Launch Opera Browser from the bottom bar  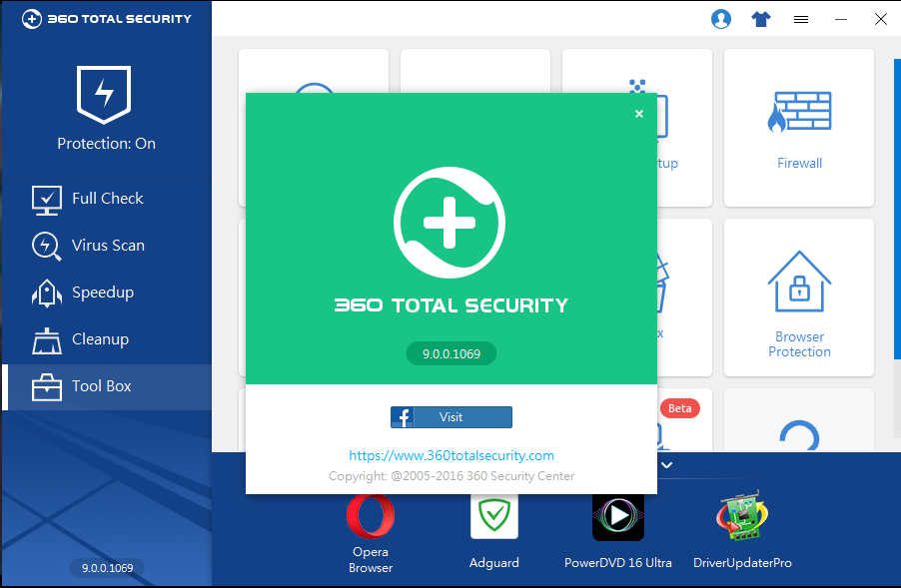[x=371, y=534]
